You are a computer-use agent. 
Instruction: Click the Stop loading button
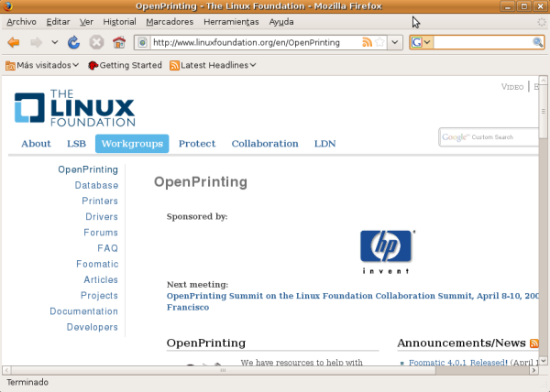tap(95, 42)
